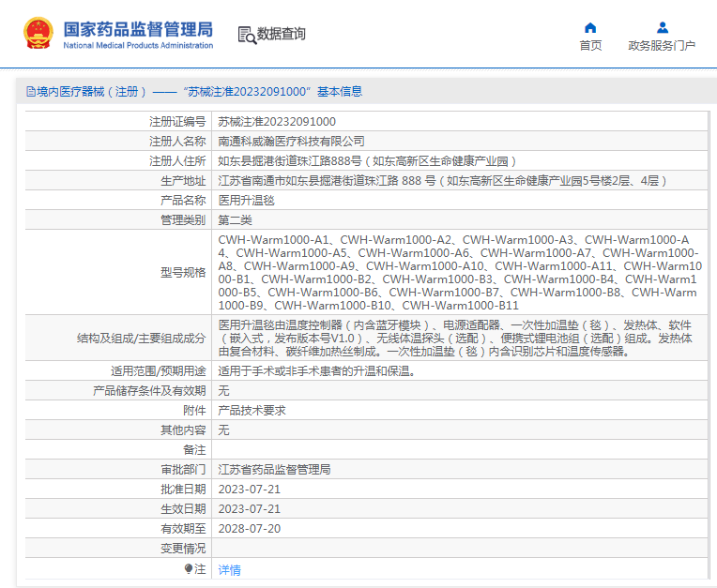Click value 无 in 其他内容 row
This screenshot has height=588, width=717.
[x=223, y=430]
